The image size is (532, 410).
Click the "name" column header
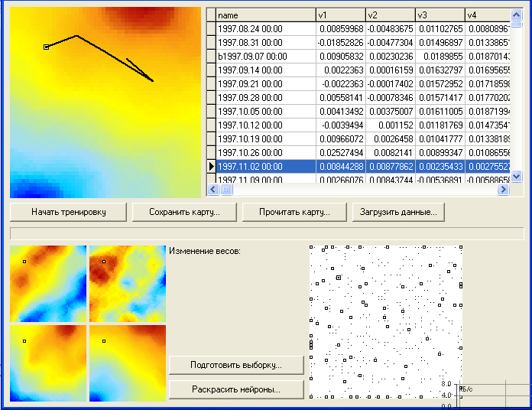pyautogui.click(x=265, y=15)
